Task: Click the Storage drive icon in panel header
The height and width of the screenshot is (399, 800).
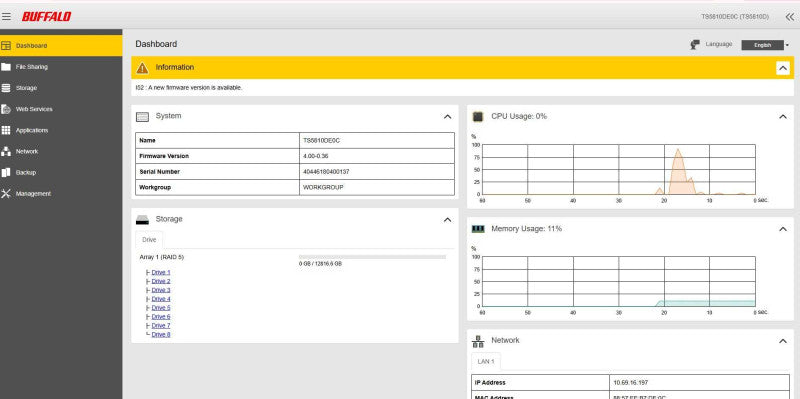Action: [x=142, y=220]
